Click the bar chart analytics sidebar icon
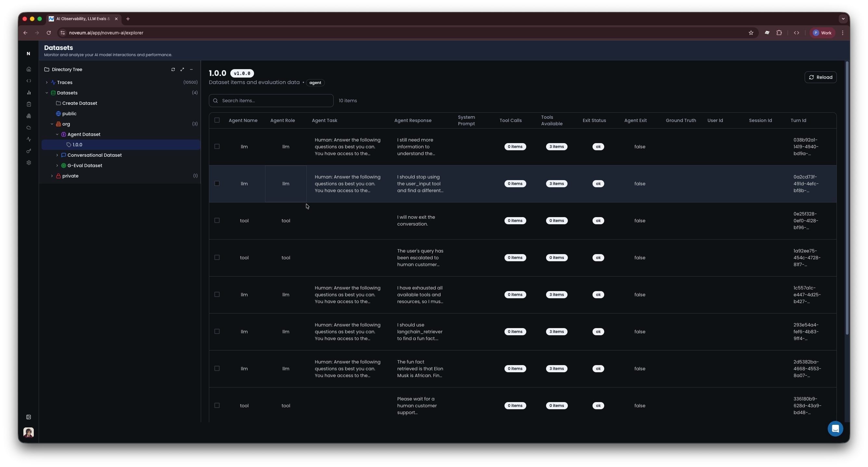The width and height of the screenshot is (868, 467). [29, 92]
